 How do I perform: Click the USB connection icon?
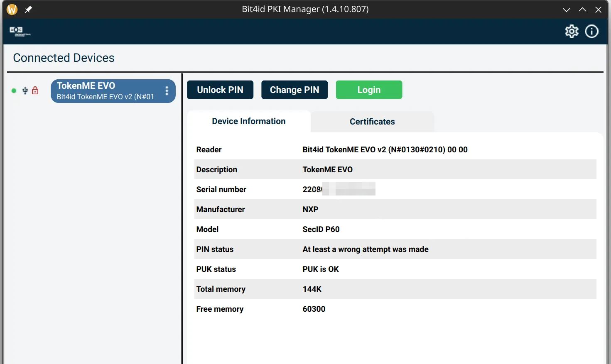[25, 90]
